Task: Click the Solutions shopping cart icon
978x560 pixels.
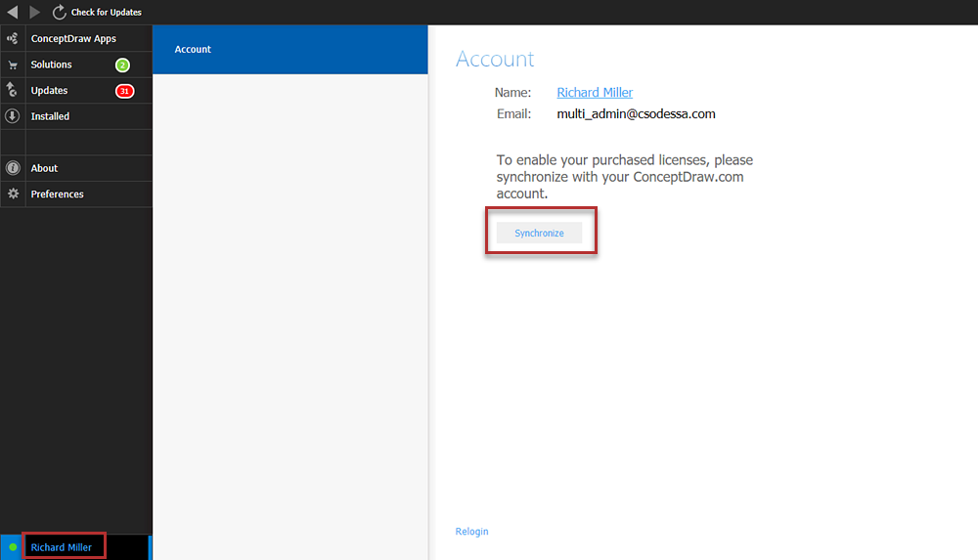Action: click(13, 65)
